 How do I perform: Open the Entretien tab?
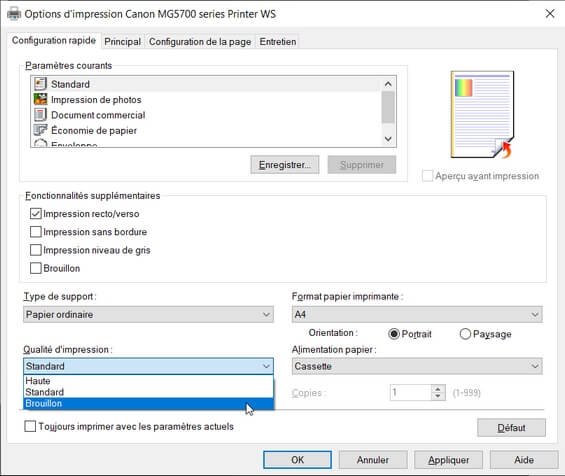[x=278, y=42]
